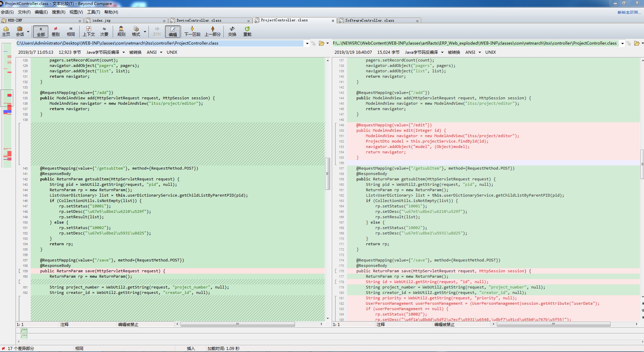Expand the left path history dropdown
The image size is (644, 352).
pos(307,44)
